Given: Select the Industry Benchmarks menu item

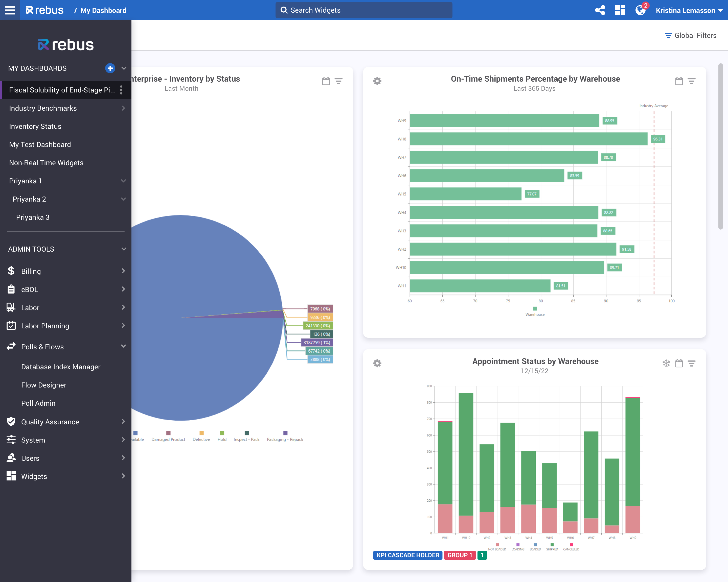Looking at the screenshot, I should [43, 108].
